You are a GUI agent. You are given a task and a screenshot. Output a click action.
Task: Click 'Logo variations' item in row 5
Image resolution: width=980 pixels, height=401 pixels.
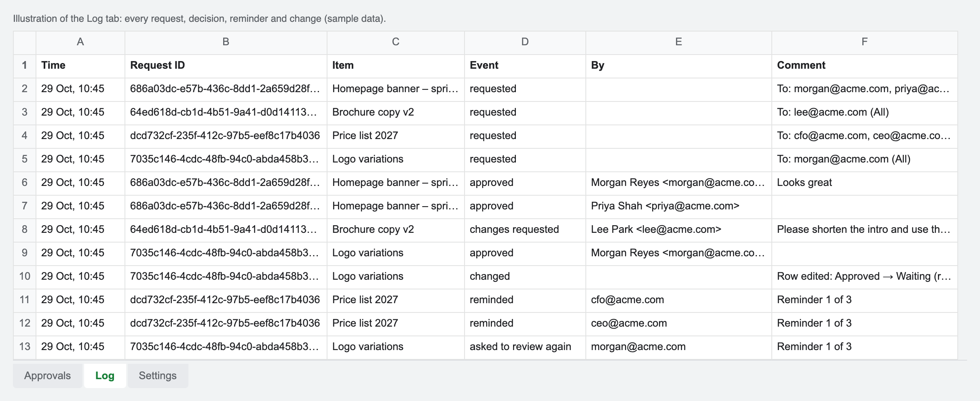[396, 159]
